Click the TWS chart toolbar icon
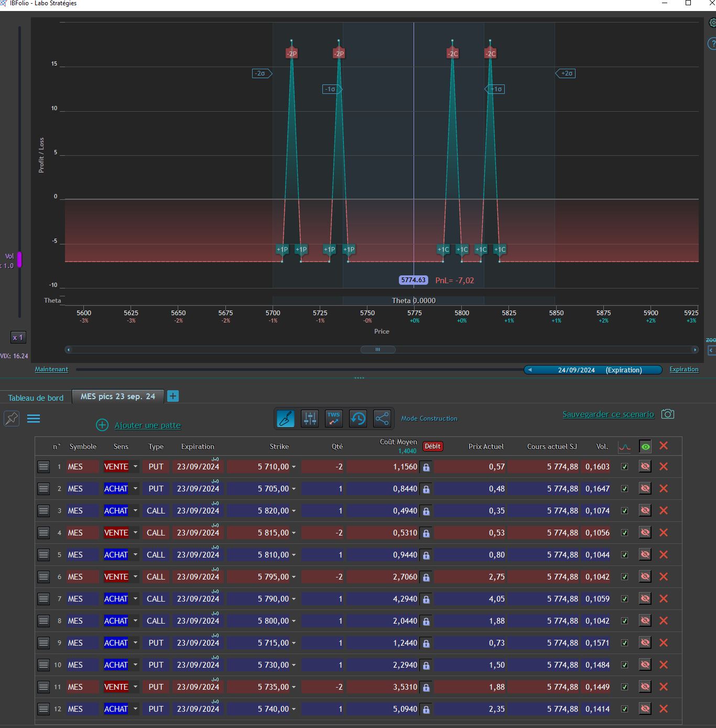Screen dimensions: 716x728 [x=334, y=419]
